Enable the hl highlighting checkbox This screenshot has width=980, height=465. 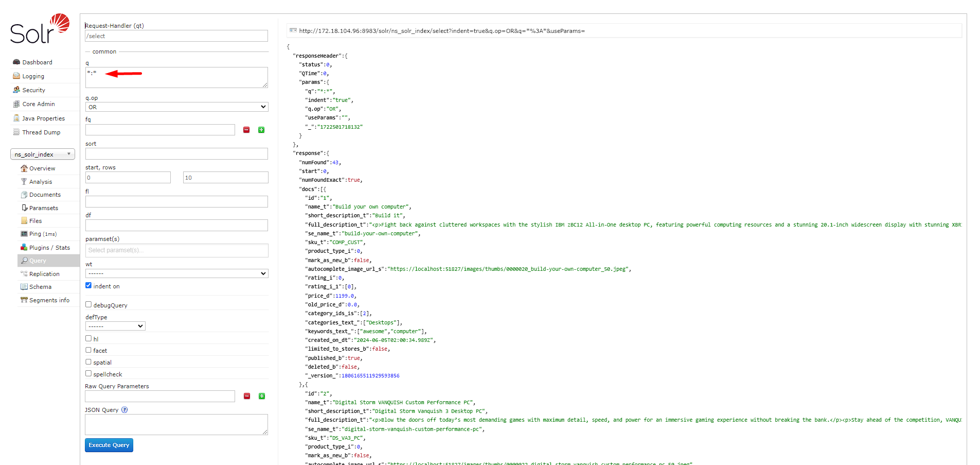click(88, 338)
